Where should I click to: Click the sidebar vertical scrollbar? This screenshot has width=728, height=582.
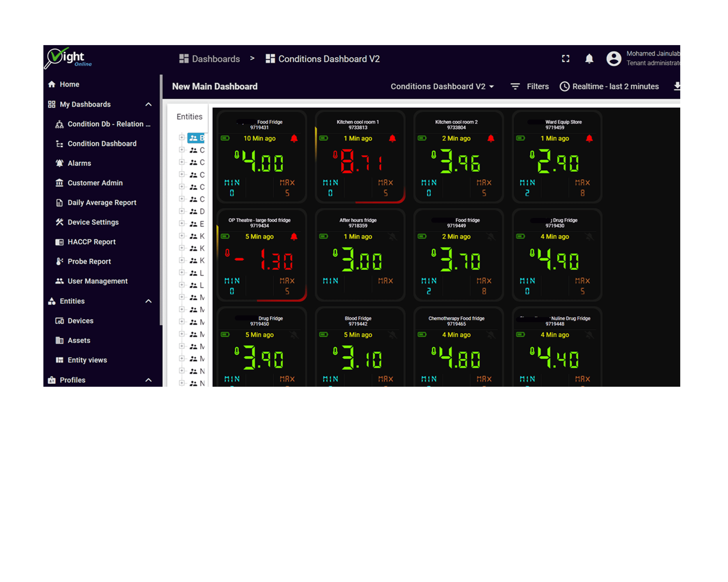click(161, 199)
